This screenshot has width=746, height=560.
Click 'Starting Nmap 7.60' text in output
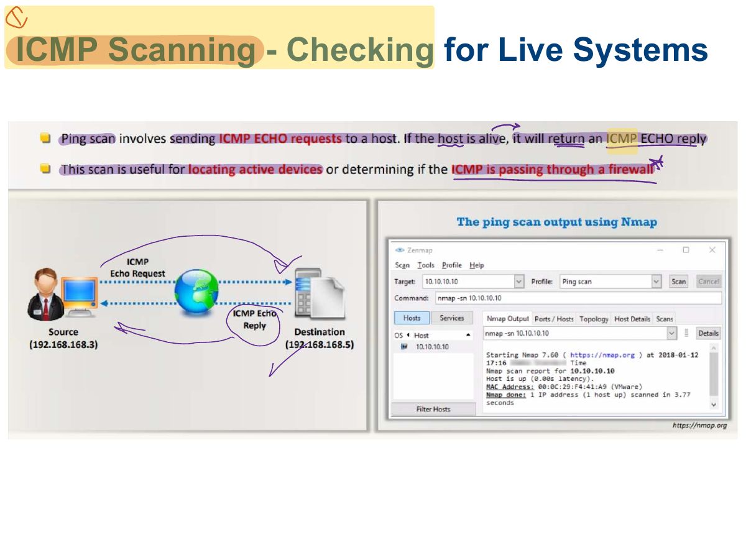tap(523, 355)
